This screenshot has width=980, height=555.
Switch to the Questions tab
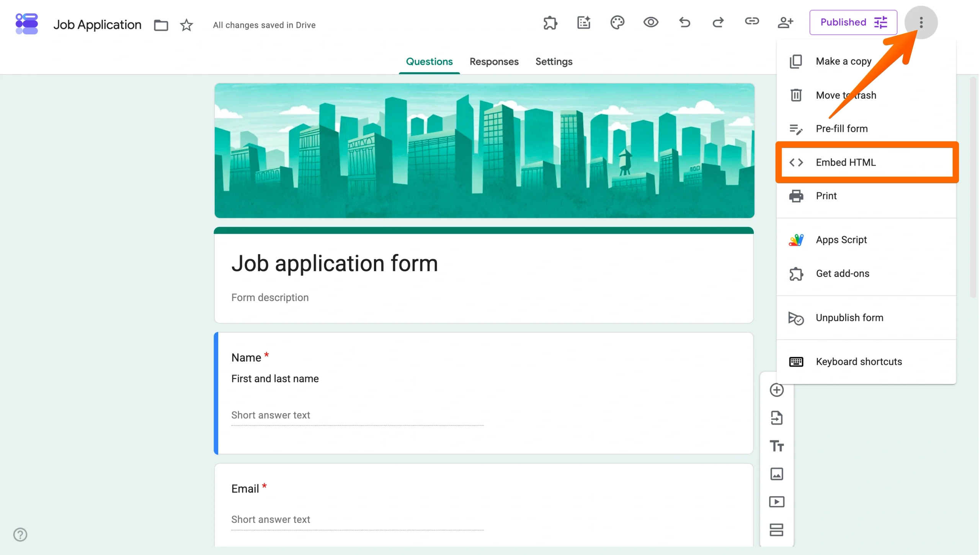429,62
